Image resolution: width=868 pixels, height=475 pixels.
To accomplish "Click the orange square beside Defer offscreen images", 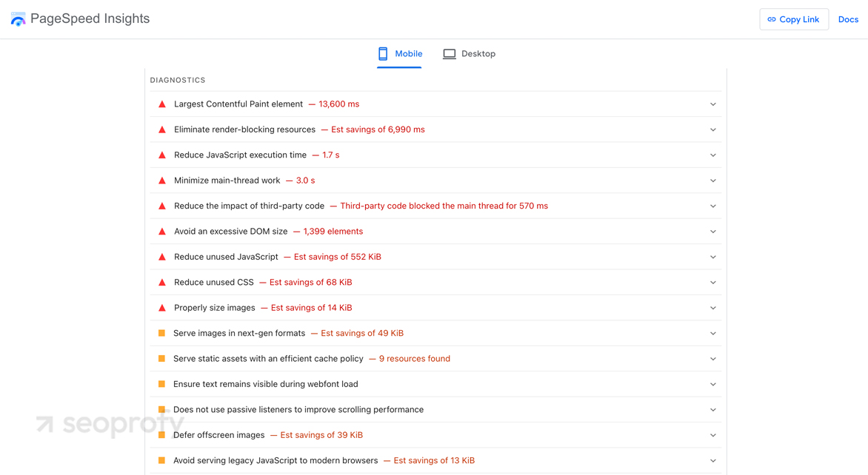I will point(161,434).
